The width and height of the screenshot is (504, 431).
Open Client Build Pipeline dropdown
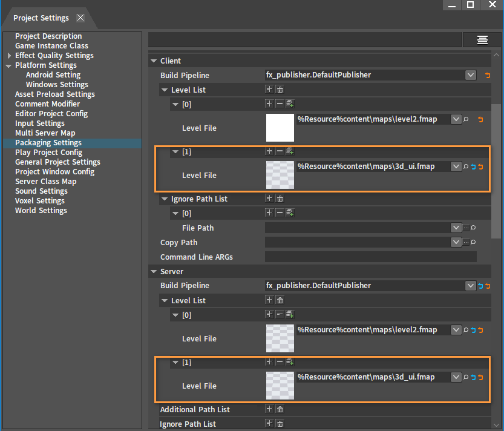[x=471, y=75]
